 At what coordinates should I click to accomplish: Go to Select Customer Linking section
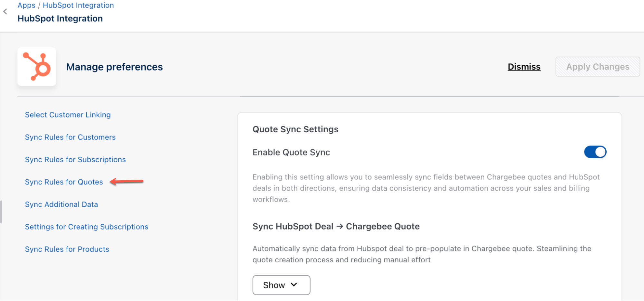coord(68,115)
